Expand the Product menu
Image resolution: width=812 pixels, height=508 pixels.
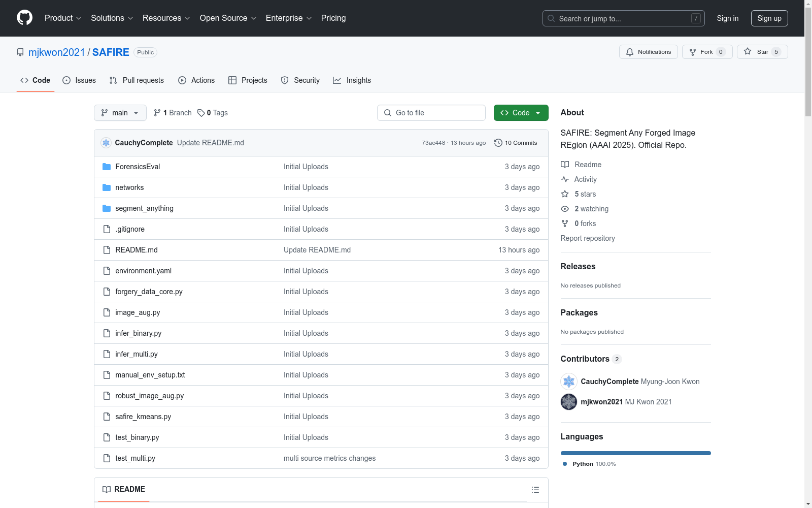click(63, 18)
